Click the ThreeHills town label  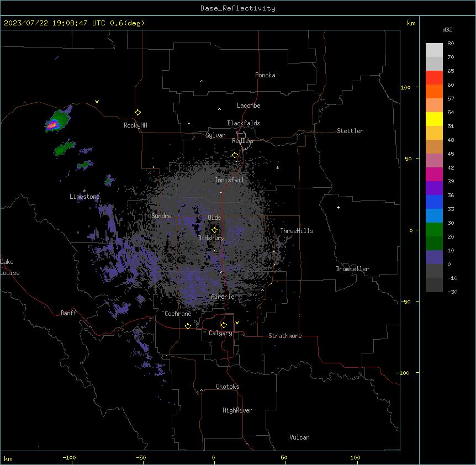(297, 231)
